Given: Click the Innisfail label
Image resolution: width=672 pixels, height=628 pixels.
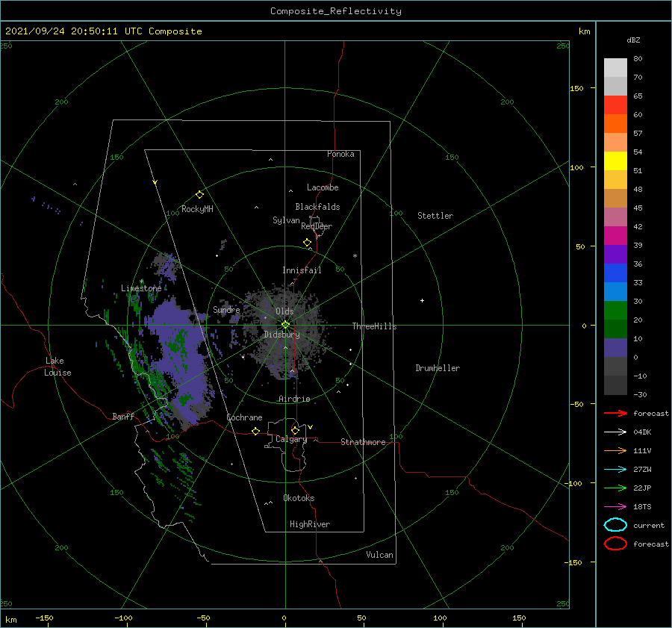Looking at the screenshot, I should [x=302, y=270].
